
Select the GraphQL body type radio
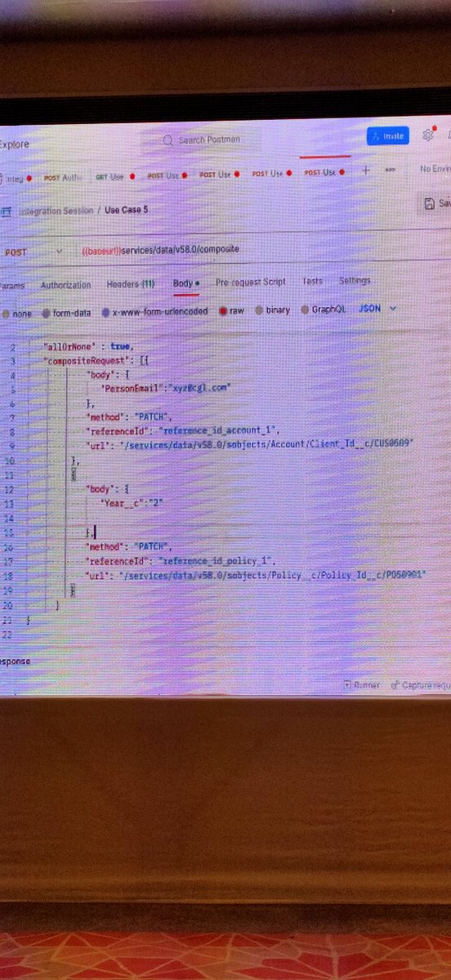tap(306, 310)
